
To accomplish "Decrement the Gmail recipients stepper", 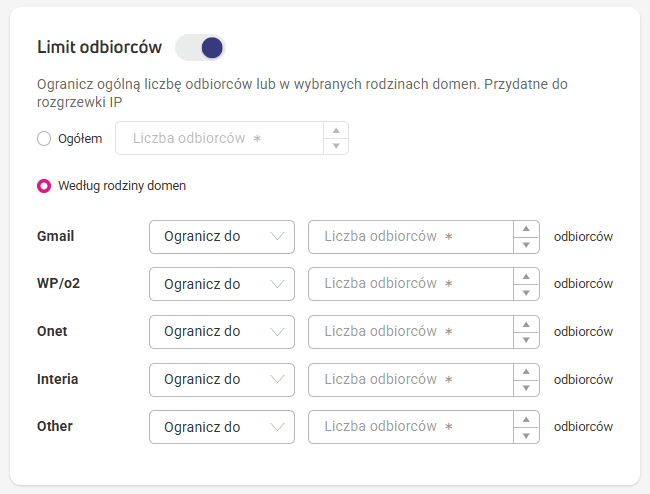I will click(x=526, y=245).
